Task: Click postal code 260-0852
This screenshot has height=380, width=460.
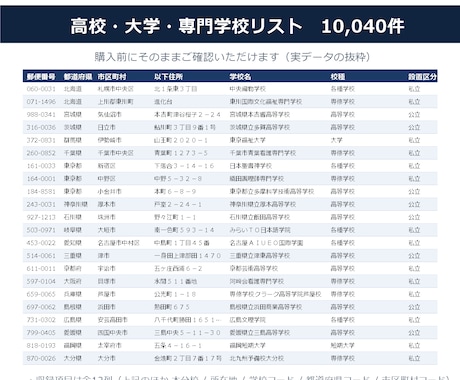Action: coord(41,153)
